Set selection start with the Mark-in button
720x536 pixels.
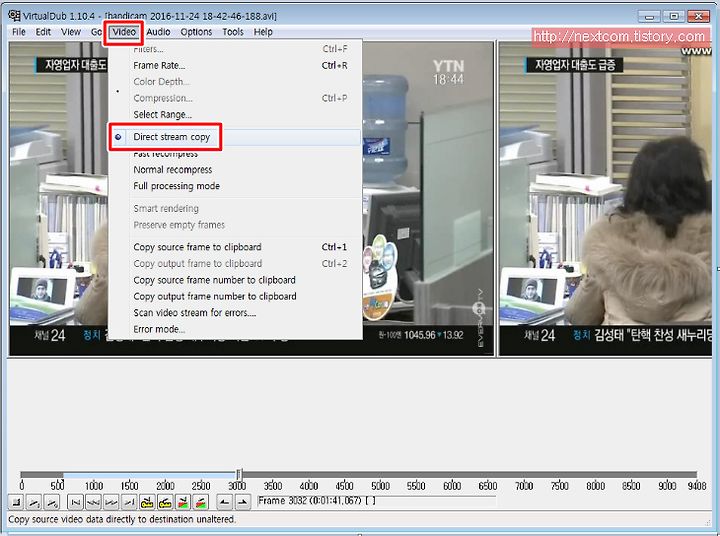coord(224,502)
